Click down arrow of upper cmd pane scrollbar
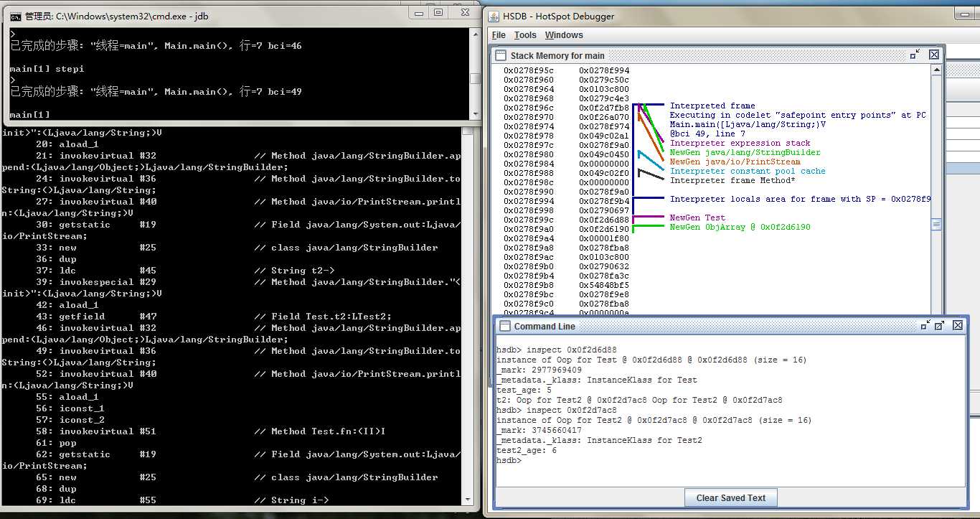Viewport: 980px width, 519px height. (x=474, y=113)
